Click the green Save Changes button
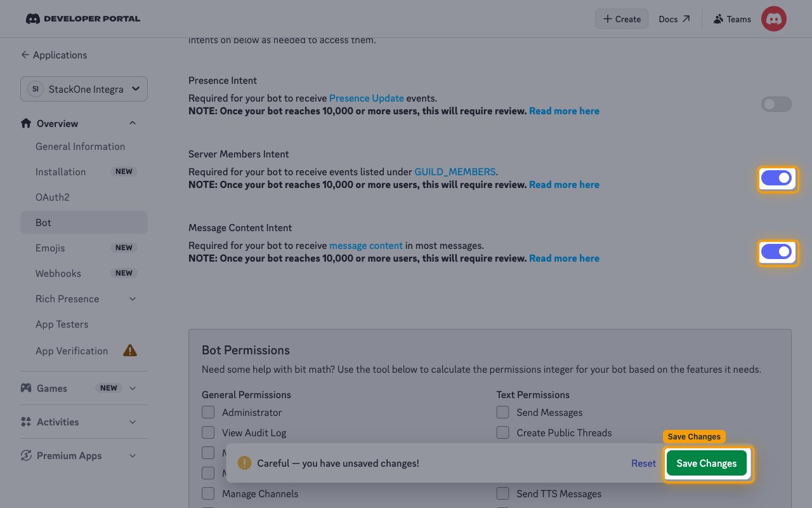Viewport: 812px width, 508px height. pos(707,463)
